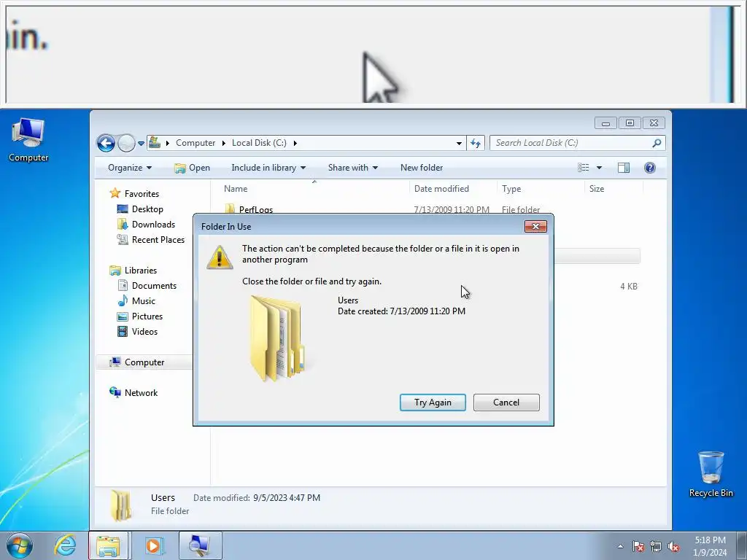Open the view options dropdown arrow

(600, 168)
